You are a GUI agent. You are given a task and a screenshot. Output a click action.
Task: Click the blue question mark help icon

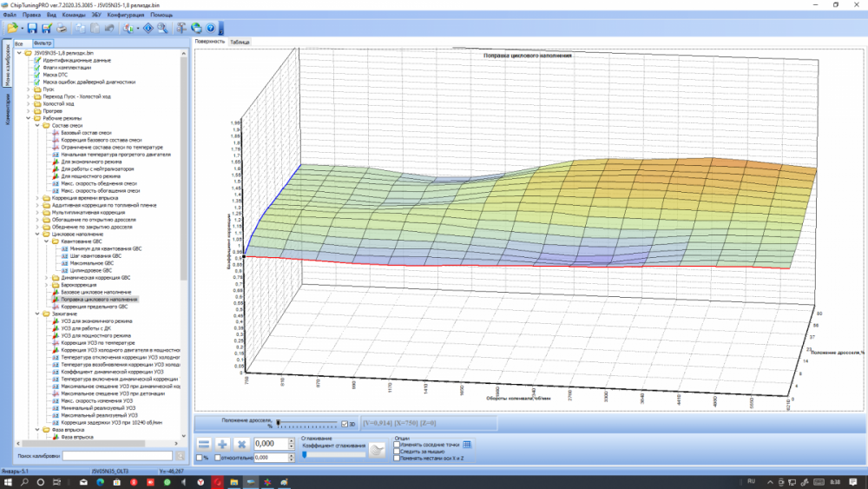211,29
